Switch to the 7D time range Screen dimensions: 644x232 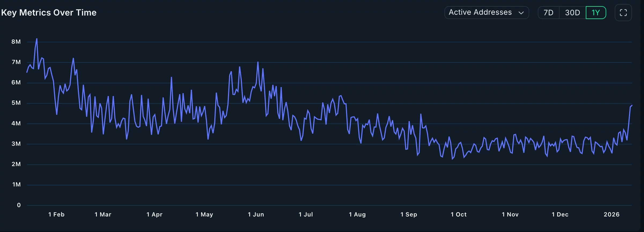(549, 13)
